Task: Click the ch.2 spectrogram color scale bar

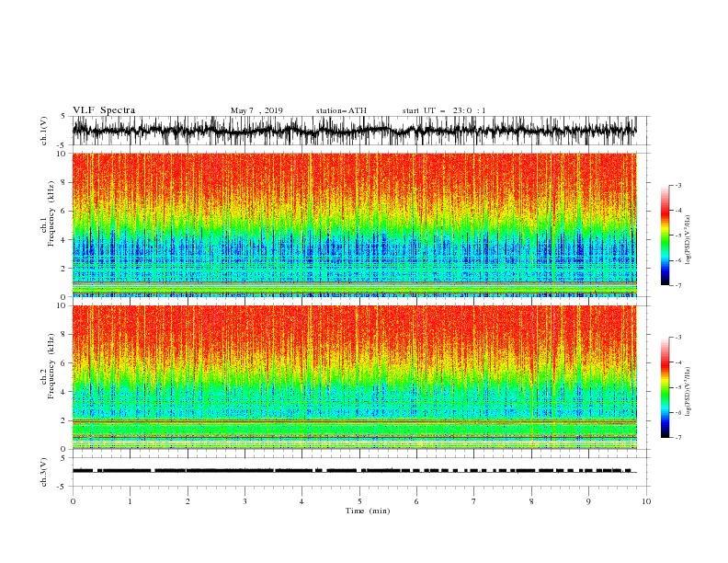Action: tap(665, 387)
